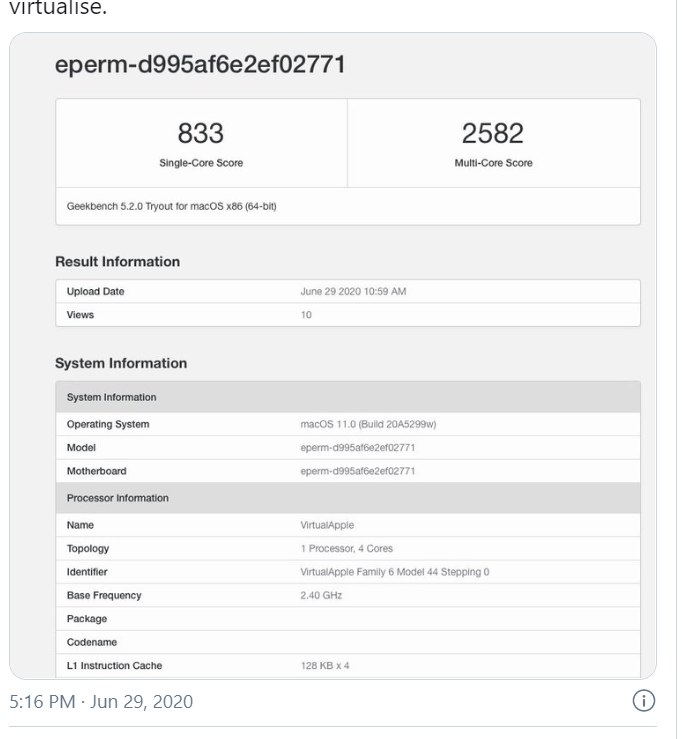The width and height of the screenshot is (682, 739).
Task: Click the Motherboard row label
Action: coord(97,471)
